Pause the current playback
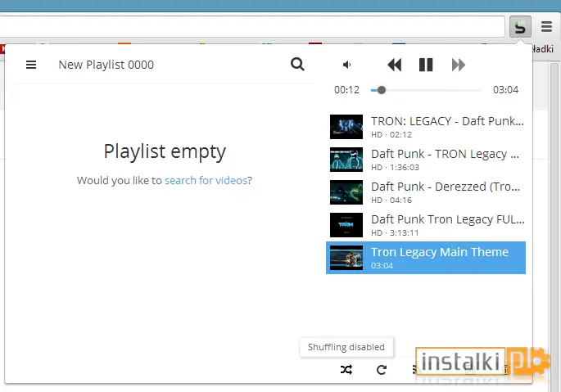 [x=426, y=65]
